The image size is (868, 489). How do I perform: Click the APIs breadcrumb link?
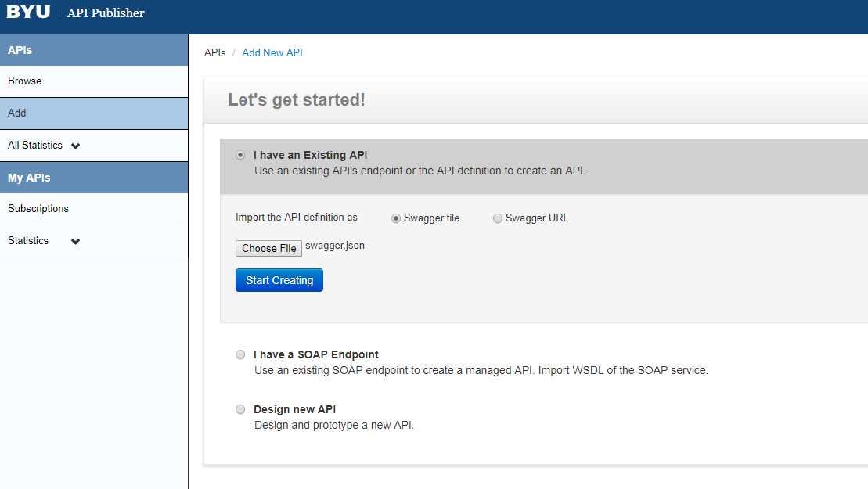coord(214,52)
